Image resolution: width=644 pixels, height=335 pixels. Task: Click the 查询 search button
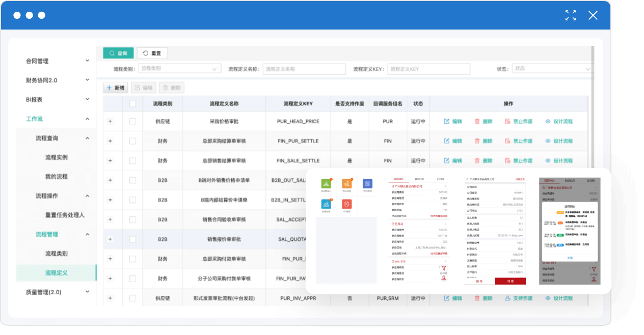pos(118,53)
